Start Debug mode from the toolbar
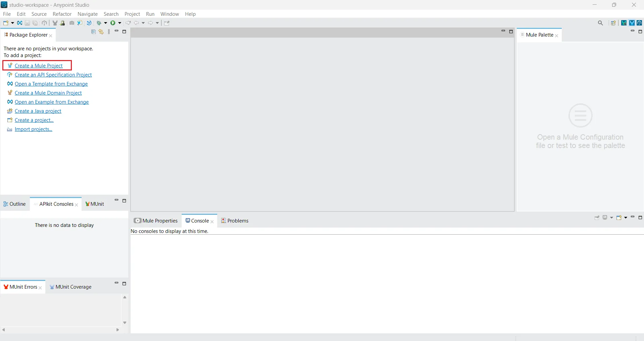Image resolution: width=644 pixels, height=341 pixels. point(99,22)
